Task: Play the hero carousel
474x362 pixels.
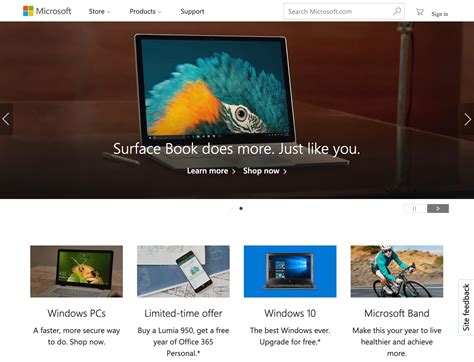Action: [438, 208]
